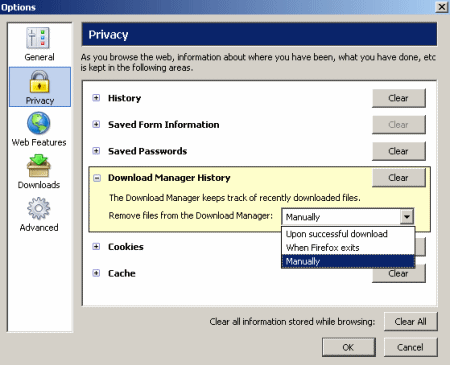The image size is (450, 365).
Task: Click the 'Saved Passwords' label
Action: coord(147,151)
